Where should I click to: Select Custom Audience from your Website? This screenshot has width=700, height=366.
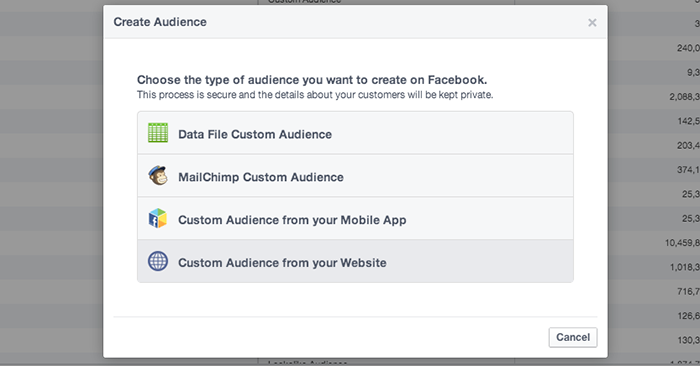point(355,261)
